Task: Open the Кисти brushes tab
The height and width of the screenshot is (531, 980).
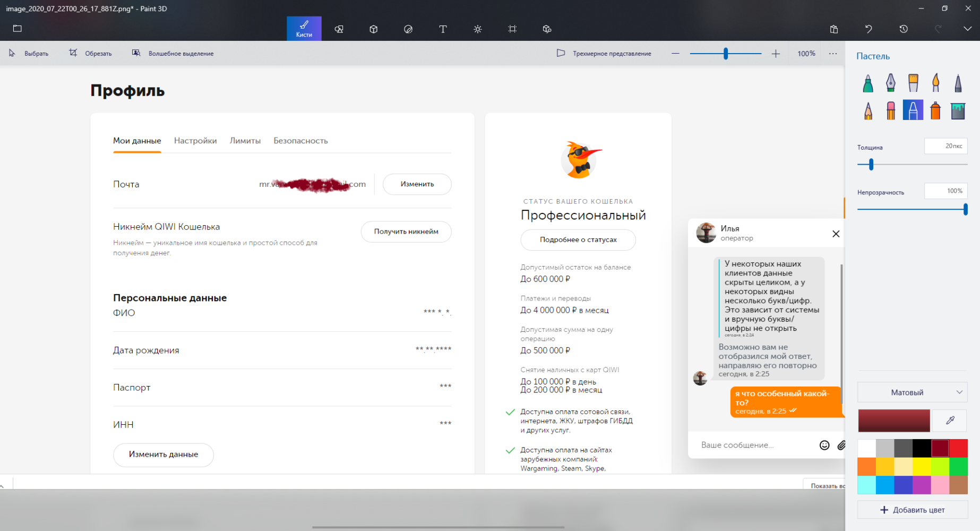Action: (x=304, y=29)
